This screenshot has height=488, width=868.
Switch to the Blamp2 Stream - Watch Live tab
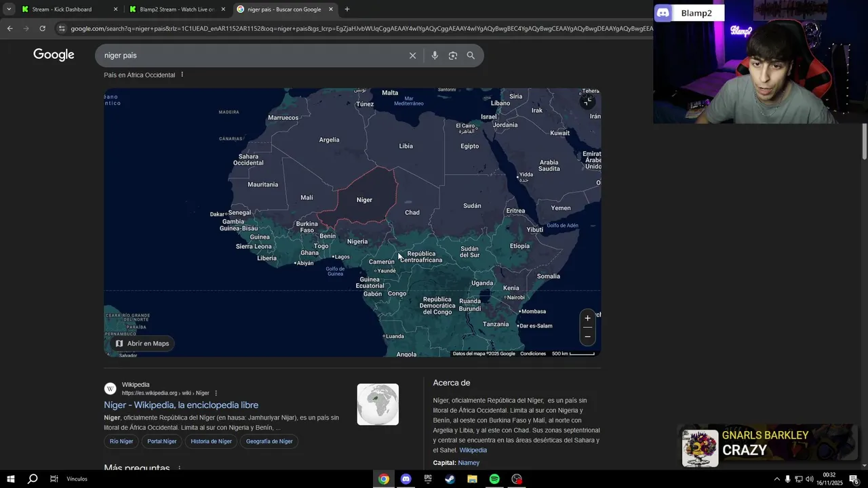click(175, 9)
